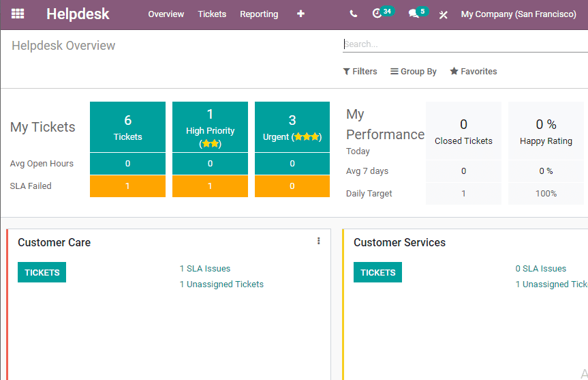Open Customer Care 1 SLA Issues link

click(205, 269)
